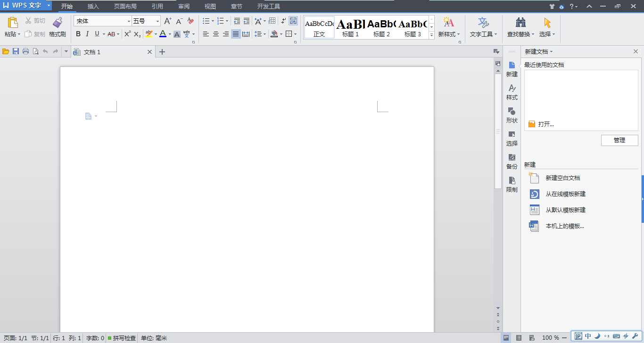Image resolution: width=644 pixels, height=343 pixels.
Task: Toggle show paragraph marks button
Action: tap(283, 21)
